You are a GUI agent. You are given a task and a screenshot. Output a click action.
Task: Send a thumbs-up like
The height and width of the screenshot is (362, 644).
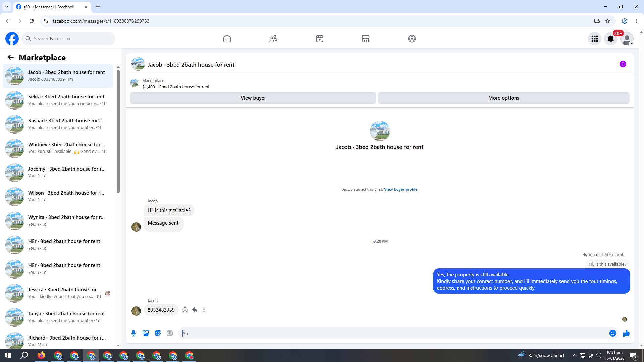coord(626,333)
